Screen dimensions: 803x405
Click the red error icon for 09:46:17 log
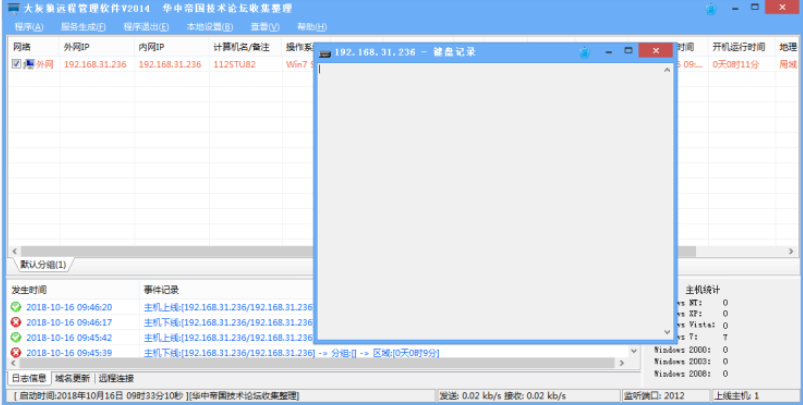16,322
